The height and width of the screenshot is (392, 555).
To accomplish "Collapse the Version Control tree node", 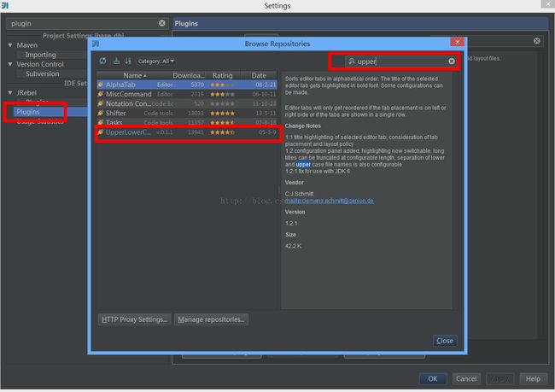I will [10, 64].
